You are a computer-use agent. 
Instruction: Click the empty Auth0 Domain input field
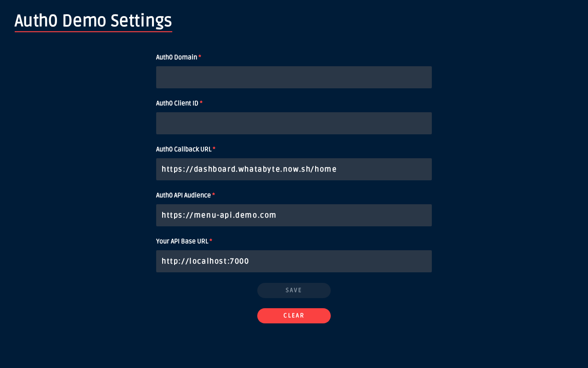click(x=294, y=77)
